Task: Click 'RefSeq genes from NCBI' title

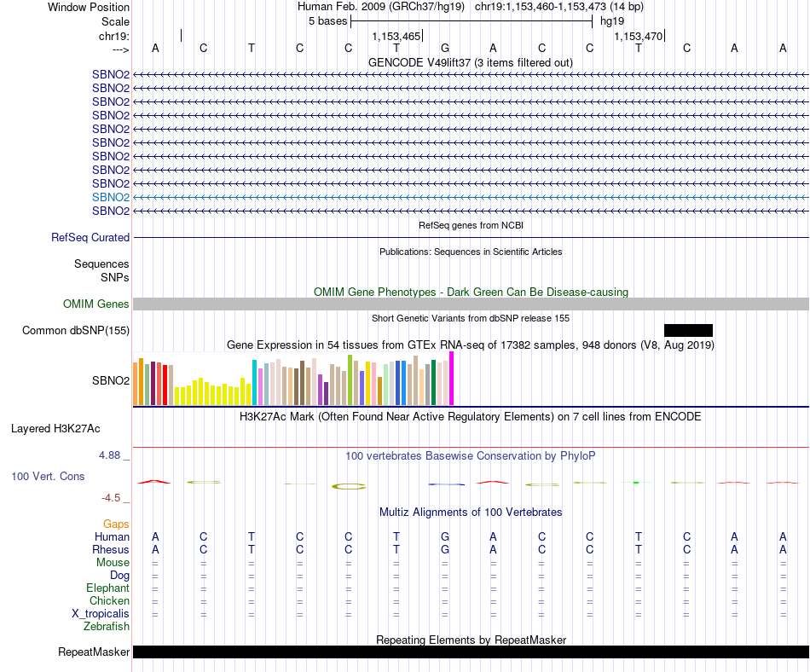Action: click(471, 225)
